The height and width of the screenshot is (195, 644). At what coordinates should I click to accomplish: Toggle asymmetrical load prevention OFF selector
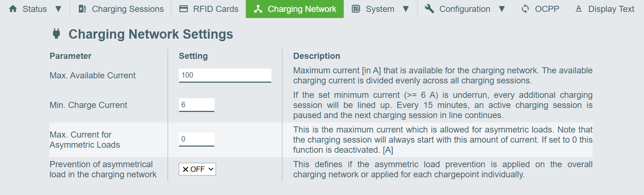coord(197,169)
